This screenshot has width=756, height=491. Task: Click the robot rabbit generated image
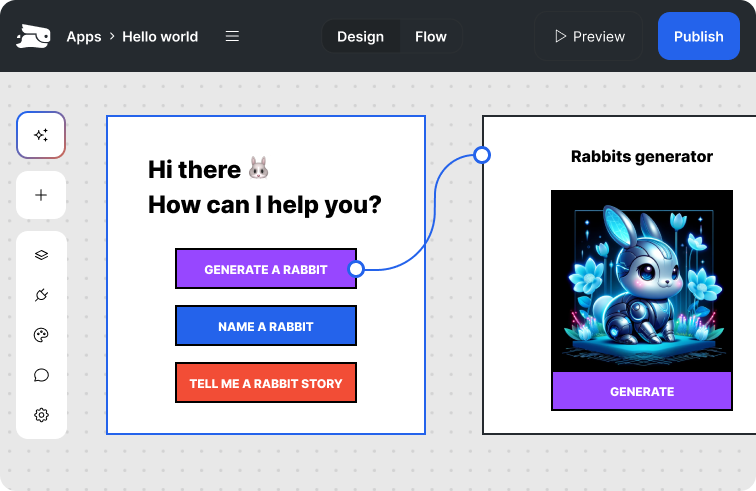(641, 280)
